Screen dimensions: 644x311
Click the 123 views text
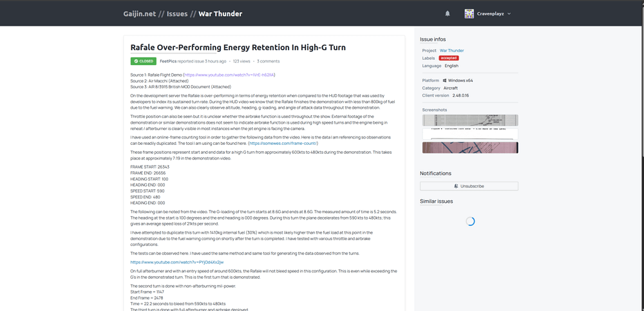241,61
